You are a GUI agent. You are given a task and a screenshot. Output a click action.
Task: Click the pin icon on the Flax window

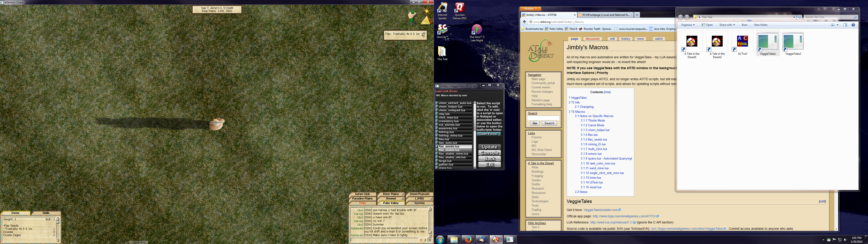tap(424, 34)
